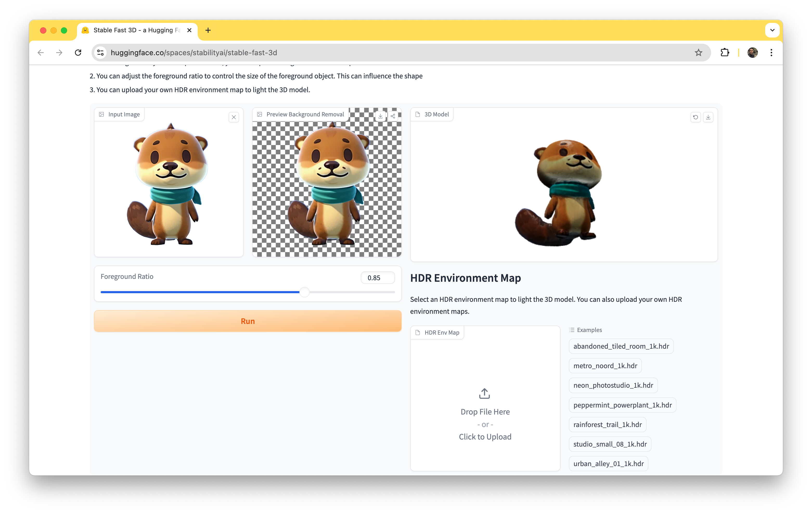812x514 pixels.
Task: Click the browser back navigation button
Action: [41, 52]
